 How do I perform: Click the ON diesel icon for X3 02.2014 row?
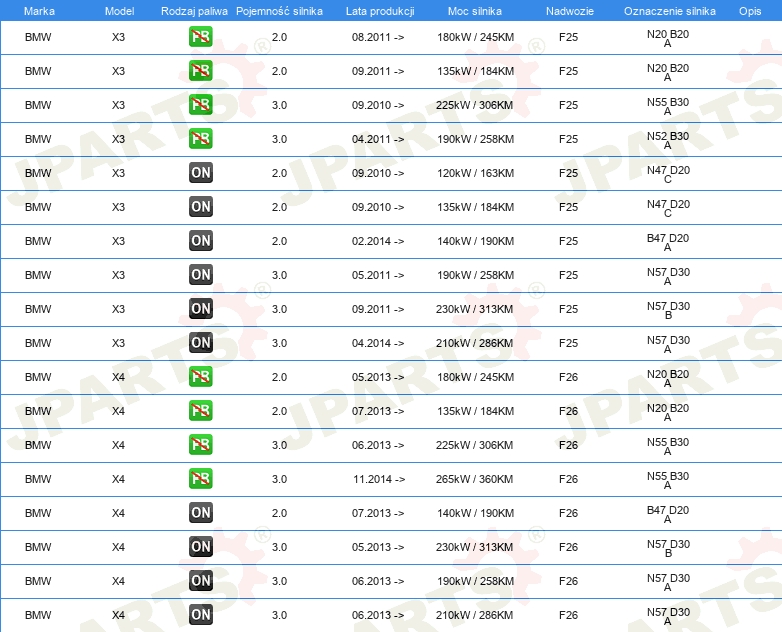click(200, 241)
